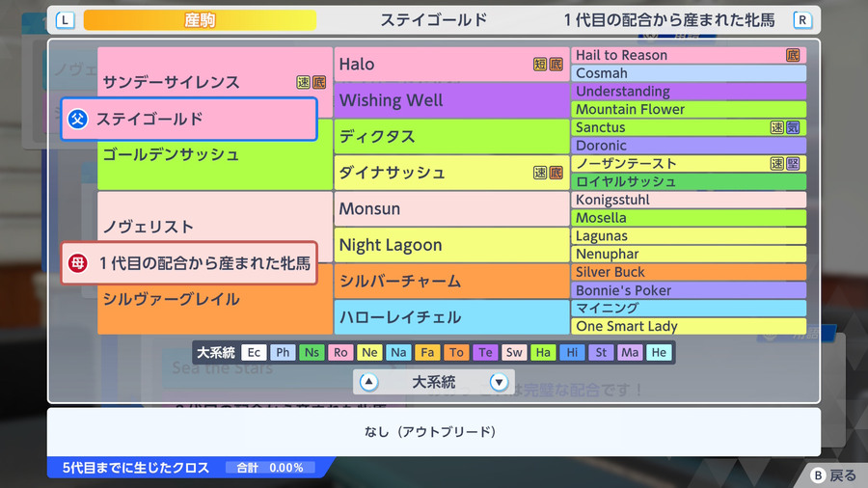Click the 速 trait icon on ダイナサッシュ
This screenshot has height=488, width=868.
coord(540,173)
